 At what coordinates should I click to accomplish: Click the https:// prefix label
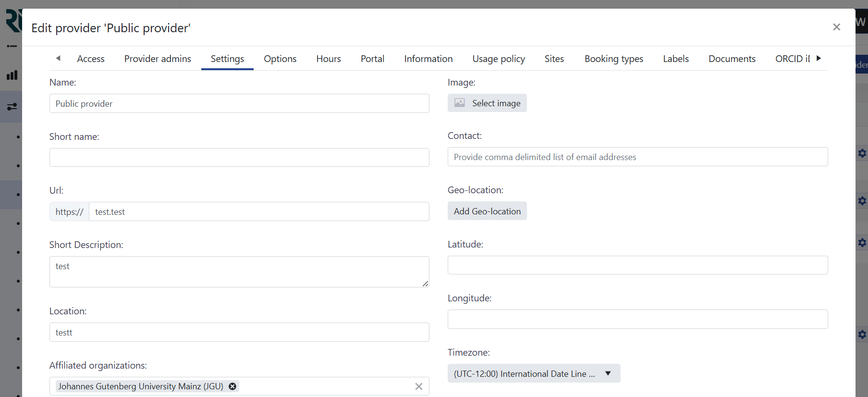pyautogui.click(x=69, y=211)
